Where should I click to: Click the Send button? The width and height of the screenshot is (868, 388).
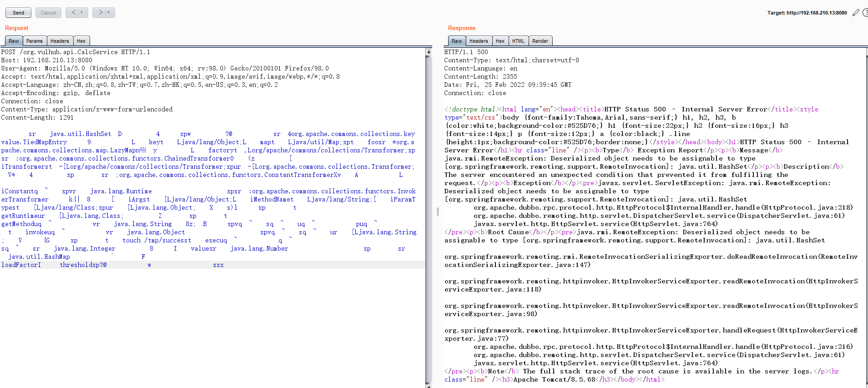[18, 13]
